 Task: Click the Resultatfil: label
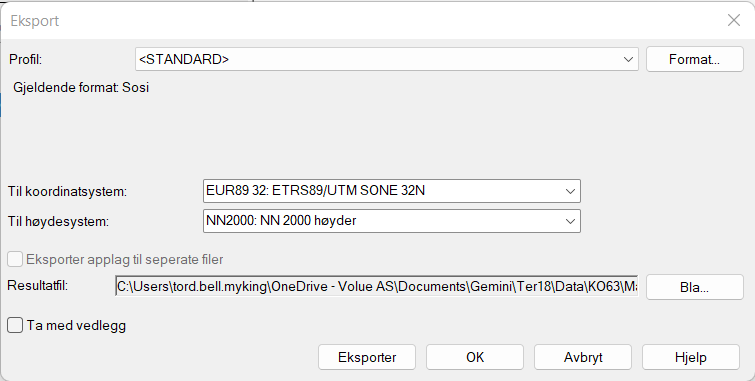(x=38, y=286)
